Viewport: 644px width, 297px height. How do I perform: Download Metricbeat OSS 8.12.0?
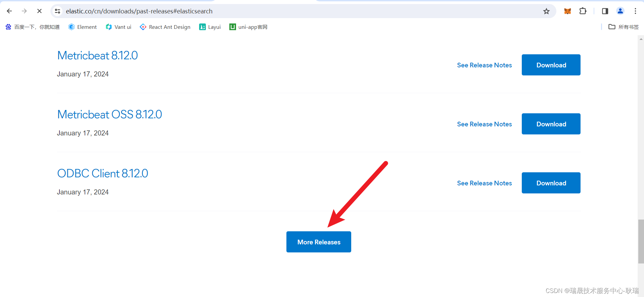click(551, 124)
